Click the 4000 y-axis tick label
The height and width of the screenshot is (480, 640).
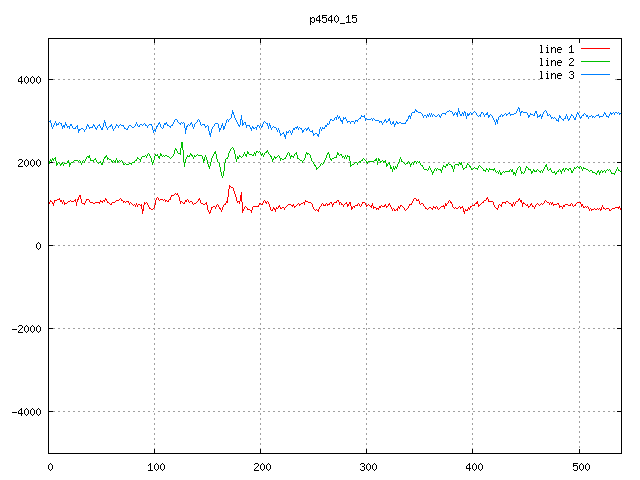coord(26,80)
